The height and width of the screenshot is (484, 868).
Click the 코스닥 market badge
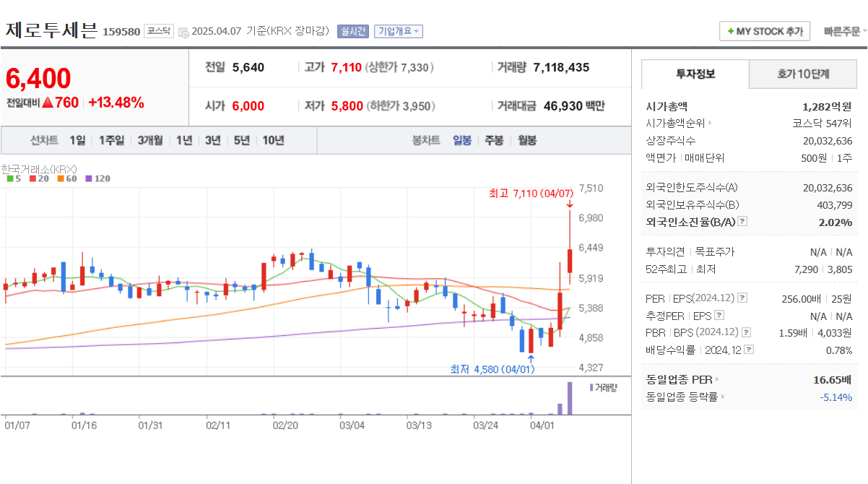pyautogui.click(x=159, y=31)
